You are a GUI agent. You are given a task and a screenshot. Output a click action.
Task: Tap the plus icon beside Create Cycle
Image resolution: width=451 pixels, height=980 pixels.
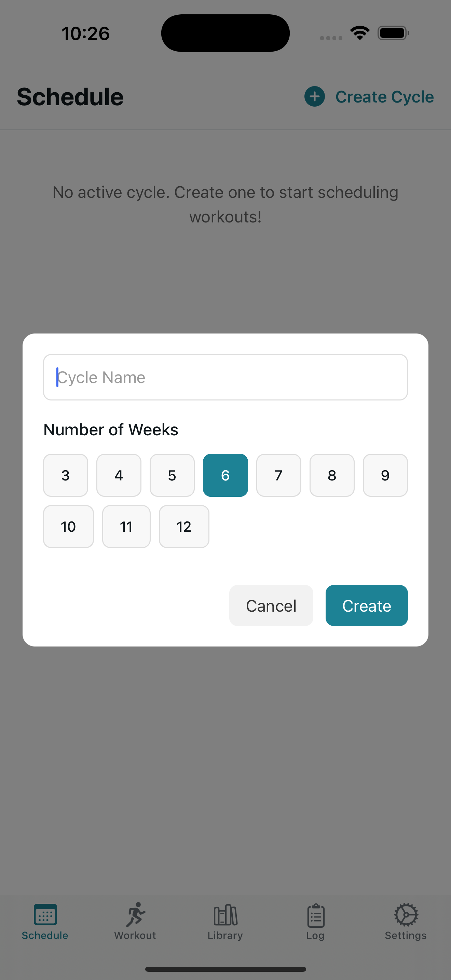pos(314,97)
